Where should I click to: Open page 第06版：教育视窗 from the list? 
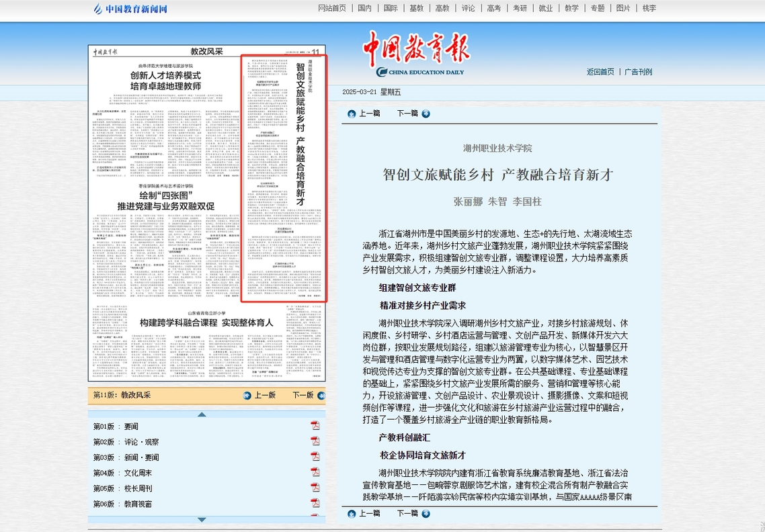pos(122,504)
